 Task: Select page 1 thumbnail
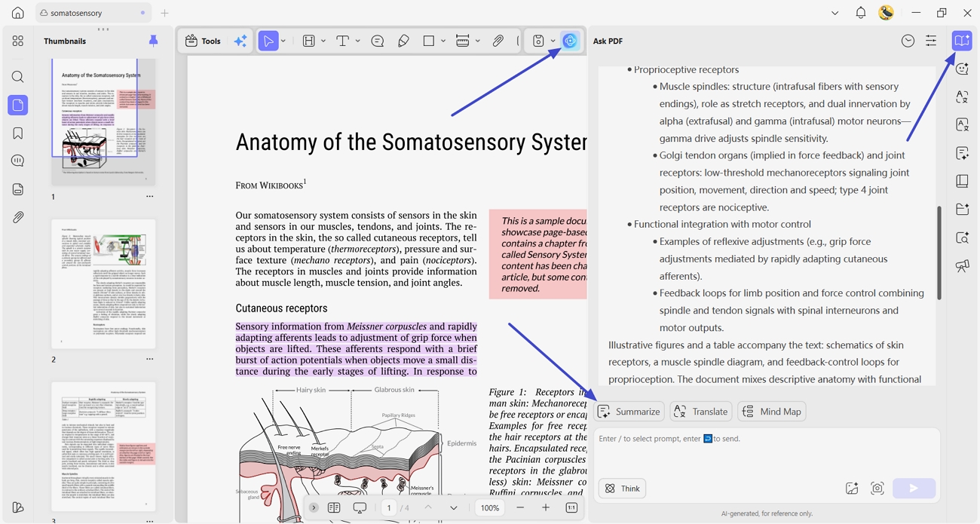click(103, 122)
